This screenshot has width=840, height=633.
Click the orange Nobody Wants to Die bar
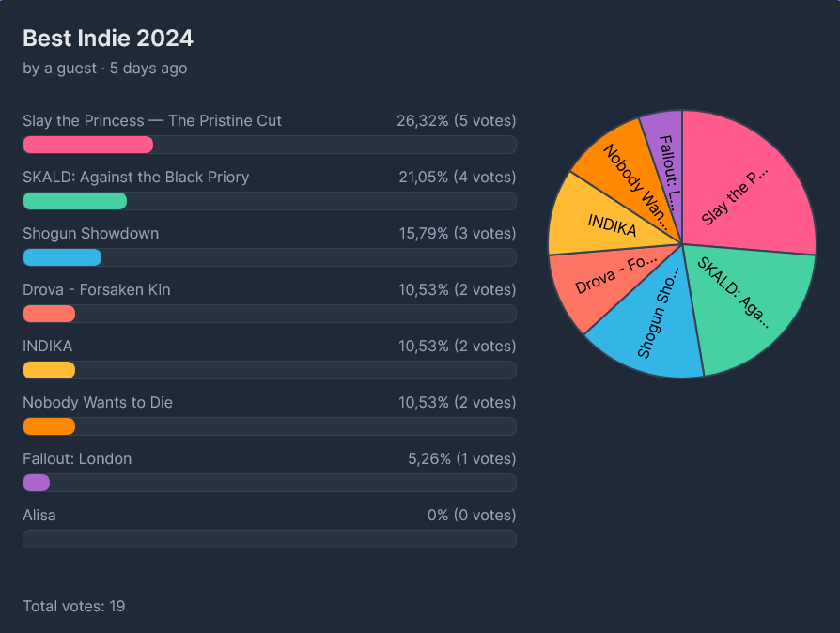pos(49,426)
